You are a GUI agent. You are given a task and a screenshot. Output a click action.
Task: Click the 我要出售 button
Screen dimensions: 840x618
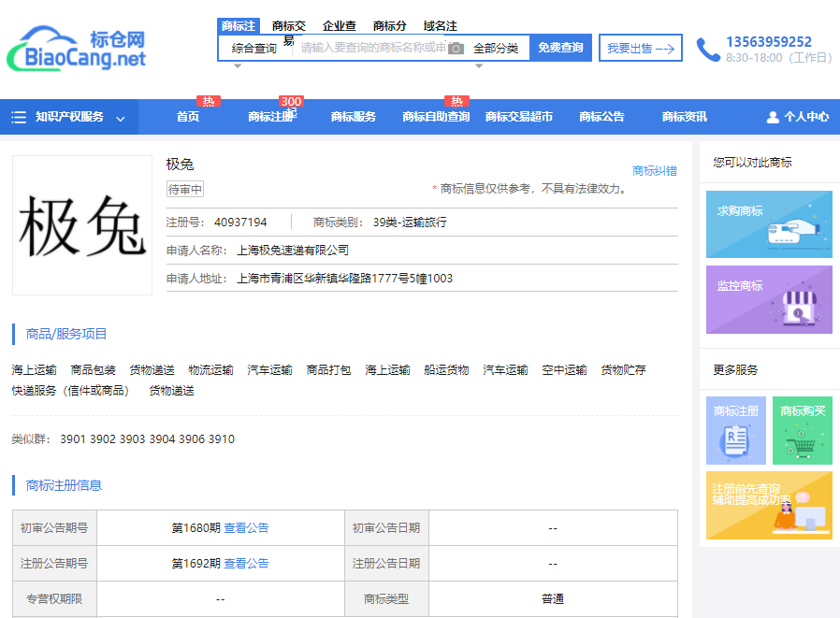pyautogui.click(x=640, y=49)
